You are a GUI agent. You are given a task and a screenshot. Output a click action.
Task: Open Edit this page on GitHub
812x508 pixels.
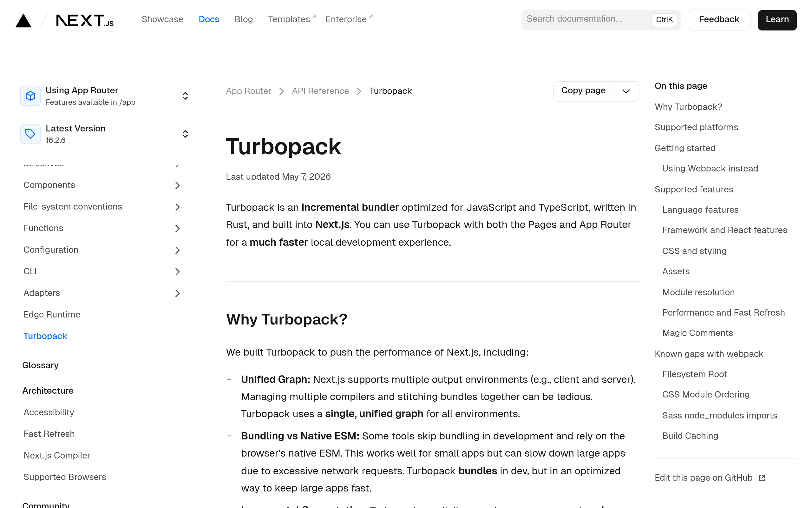710,478
